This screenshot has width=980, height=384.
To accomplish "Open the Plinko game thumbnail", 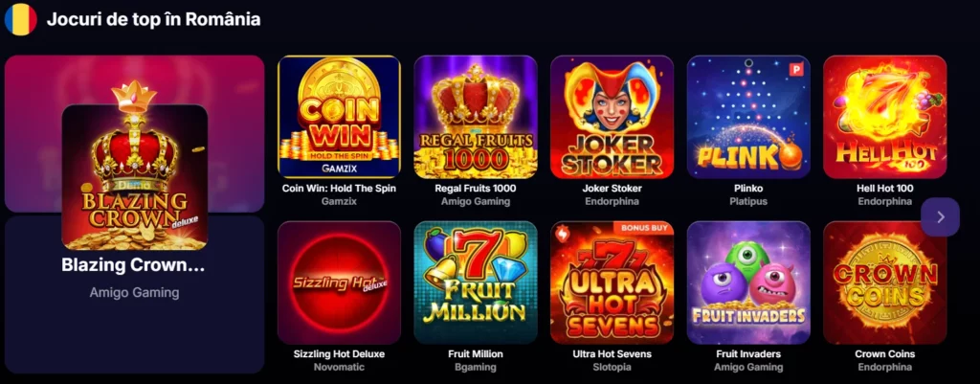I will (748, 117).
